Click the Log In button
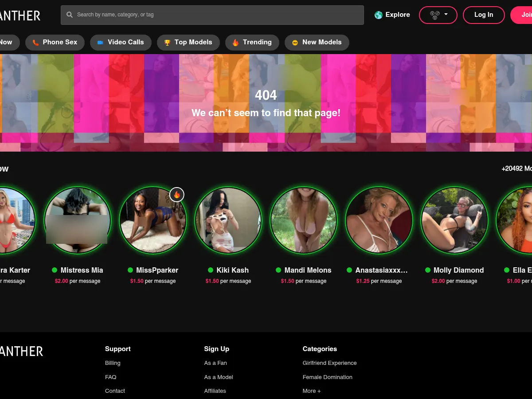 pos(484,15)
